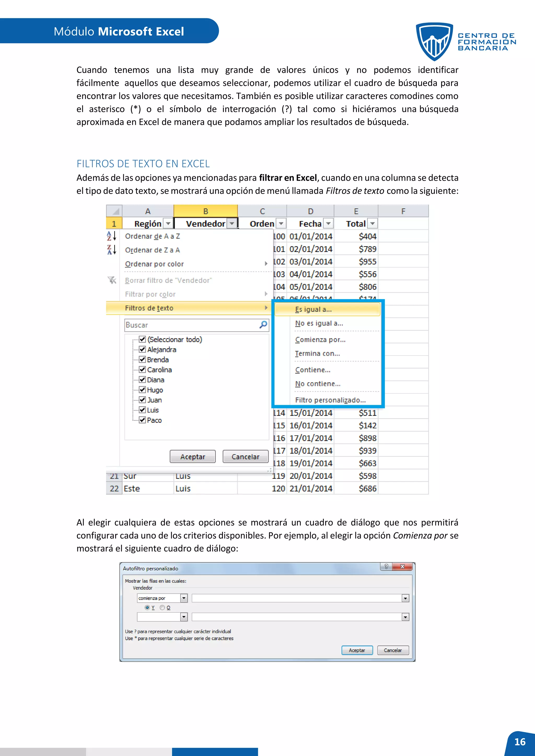Viewport: 535px width, 756px height.
Task: Click the search magnifier icon in Buscar
Action: tap(263, 325)
